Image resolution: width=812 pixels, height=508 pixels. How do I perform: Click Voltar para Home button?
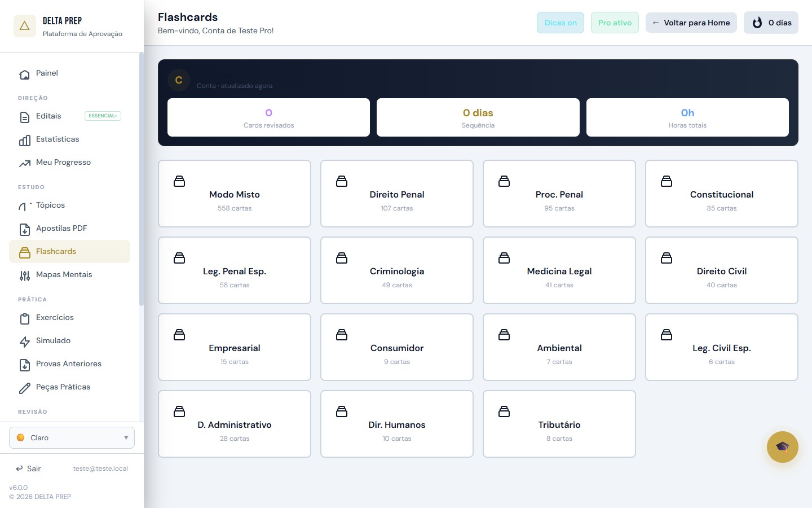coord(691,23)
